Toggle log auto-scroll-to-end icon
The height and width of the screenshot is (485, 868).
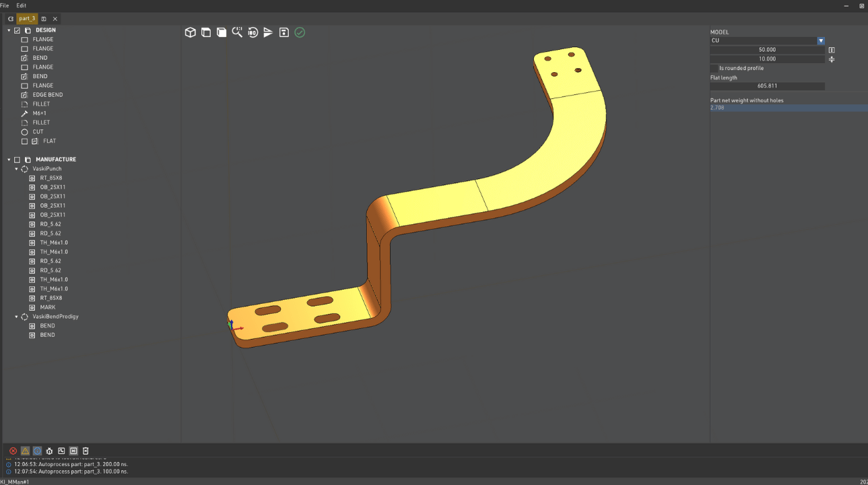click(73, 451)
